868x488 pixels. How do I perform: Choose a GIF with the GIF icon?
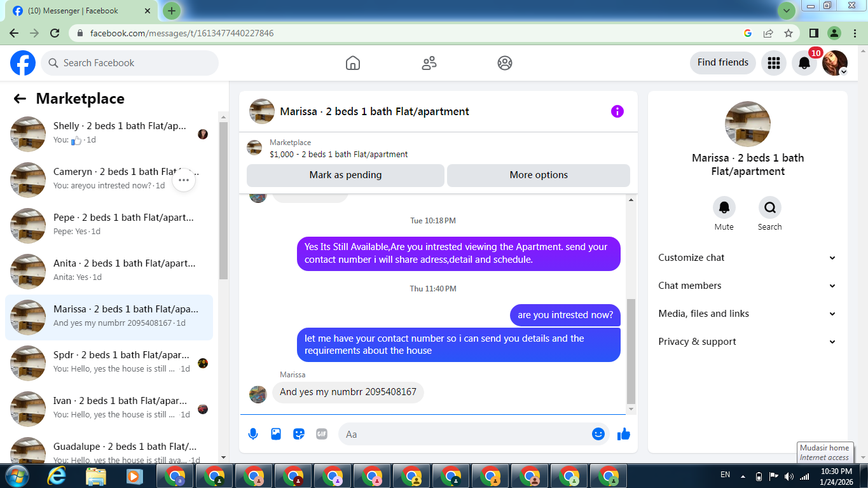(322, 434)
